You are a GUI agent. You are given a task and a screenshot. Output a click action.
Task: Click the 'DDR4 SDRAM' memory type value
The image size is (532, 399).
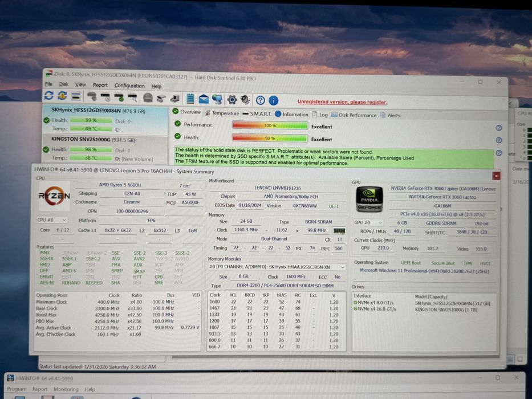318,222
